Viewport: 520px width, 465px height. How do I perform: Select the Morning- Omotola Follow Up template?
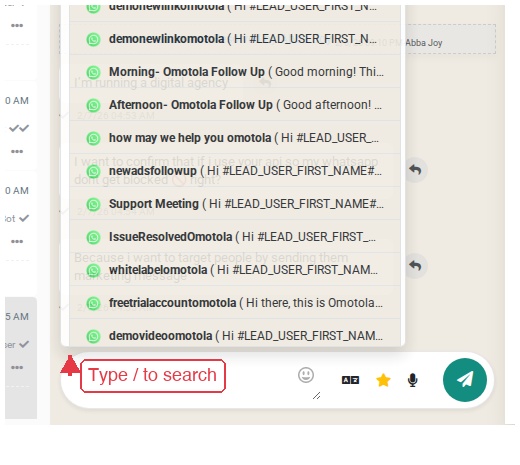[x=235, y=72]
